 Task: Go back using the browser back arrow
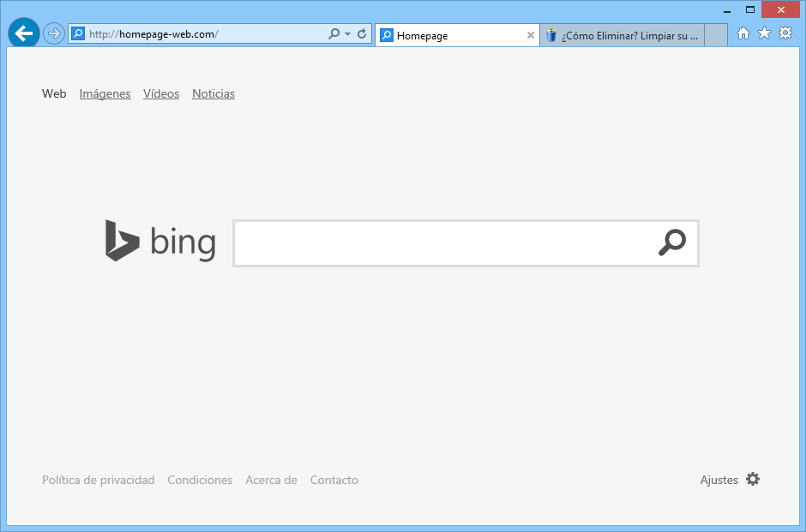pyautogui.click(x=24, y=33)
